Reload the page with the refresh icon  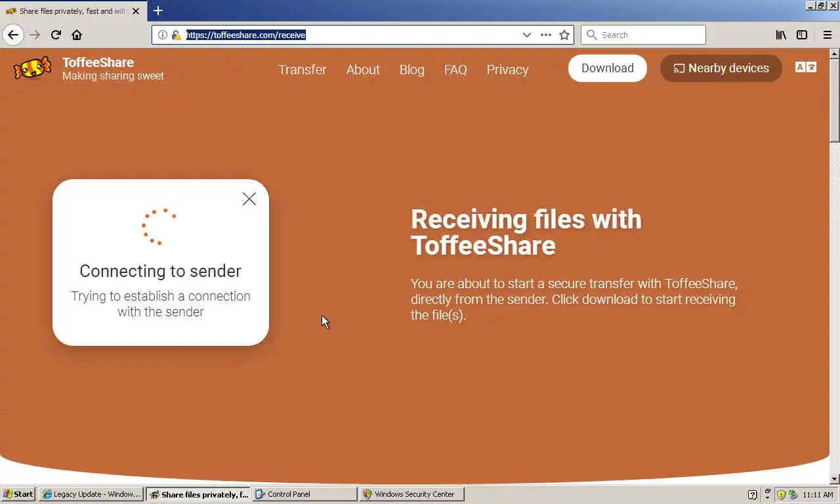click(x=56, y=35)
